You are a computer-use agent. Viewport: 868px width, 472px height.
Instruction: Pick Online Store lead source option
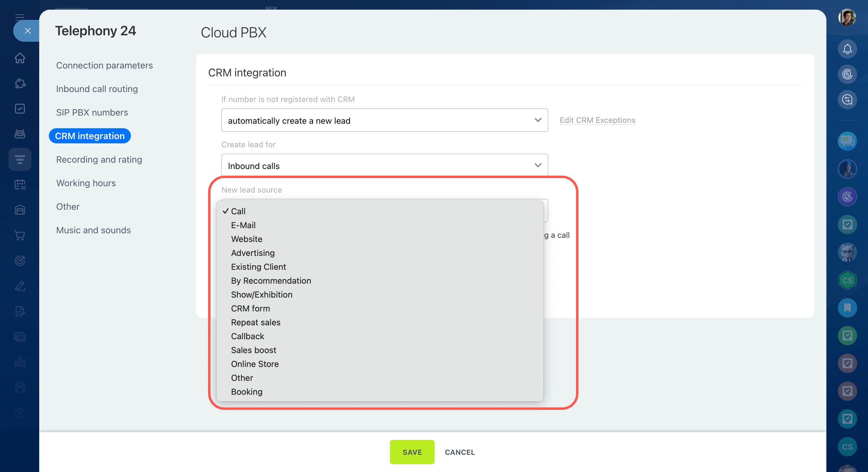[255, 364]
